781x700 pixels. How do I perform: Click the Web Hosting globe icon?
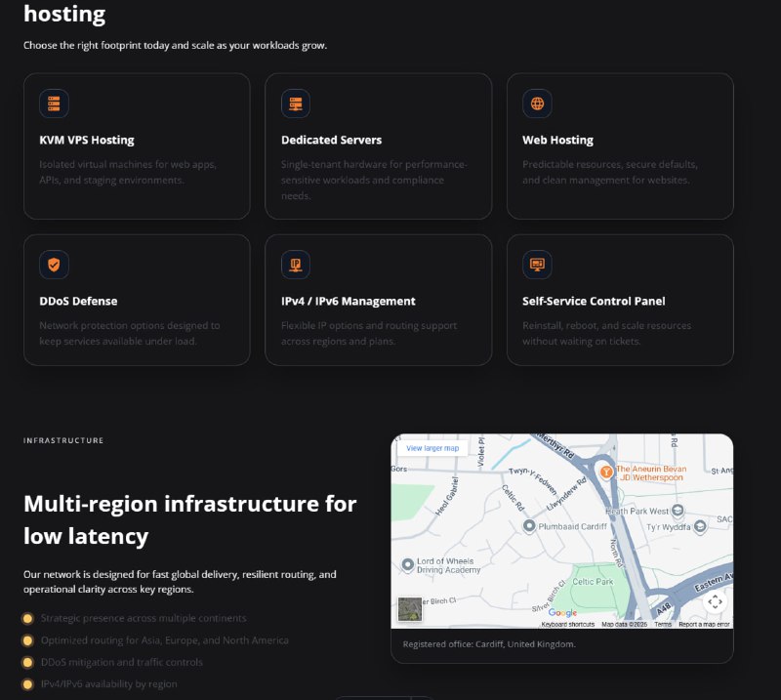(x=537, y=103)
